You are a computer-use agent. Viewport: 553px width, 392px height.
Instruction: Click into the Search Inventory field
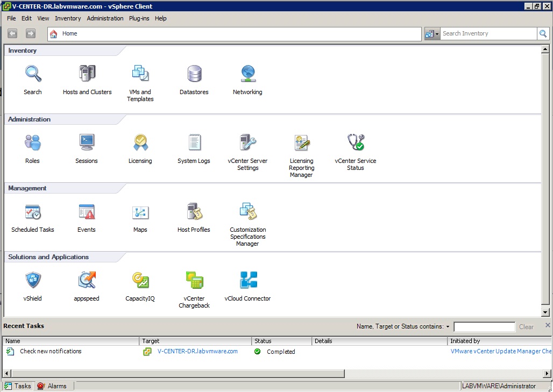click(x=488, y=33)
